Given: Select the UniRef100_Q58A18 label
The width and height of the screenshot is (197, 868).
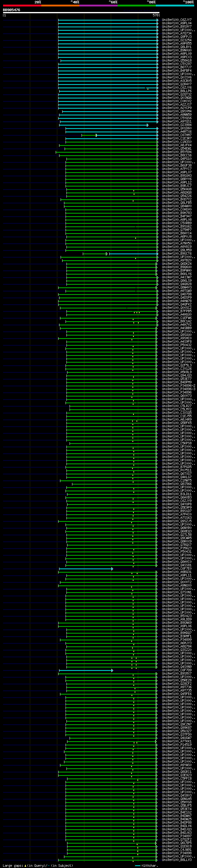Looking at the screenshot, I should pos(177,61).
